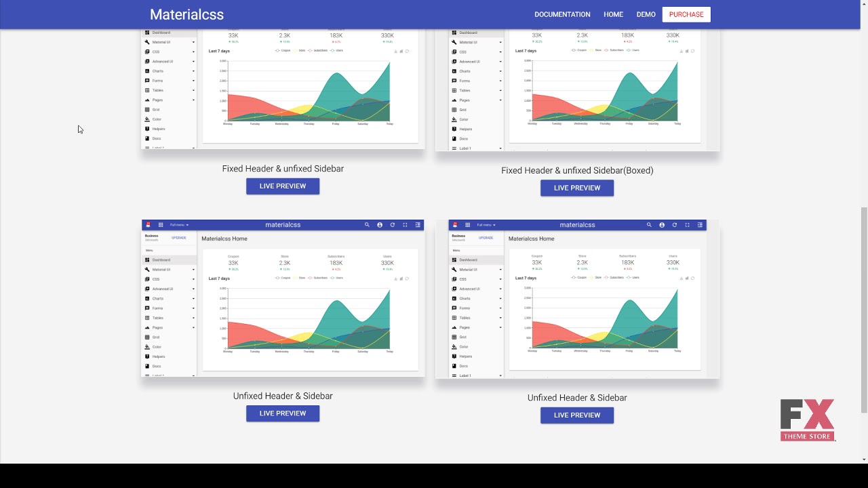Click the Charts icon in Boxed preview sidebar
The image size is (868, 488).
[x=454, y=71]
